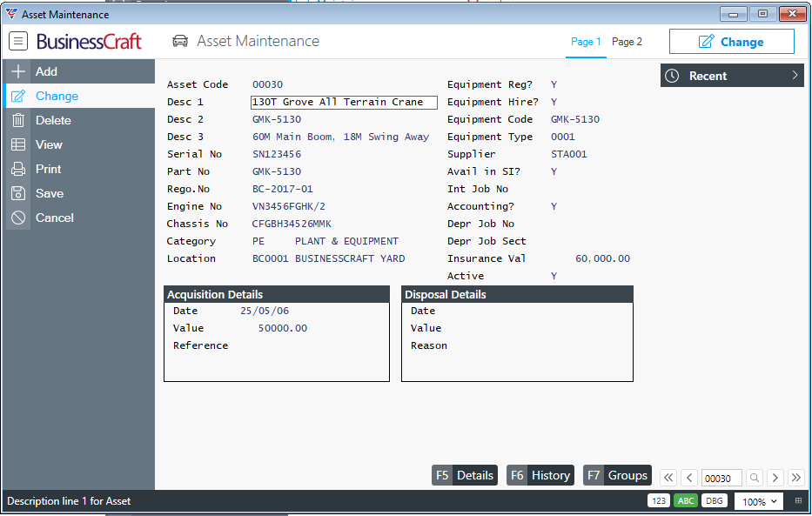The image size is (812, 516).
Task: Select View in the left sidebar menu
Action: pos(49,144)
